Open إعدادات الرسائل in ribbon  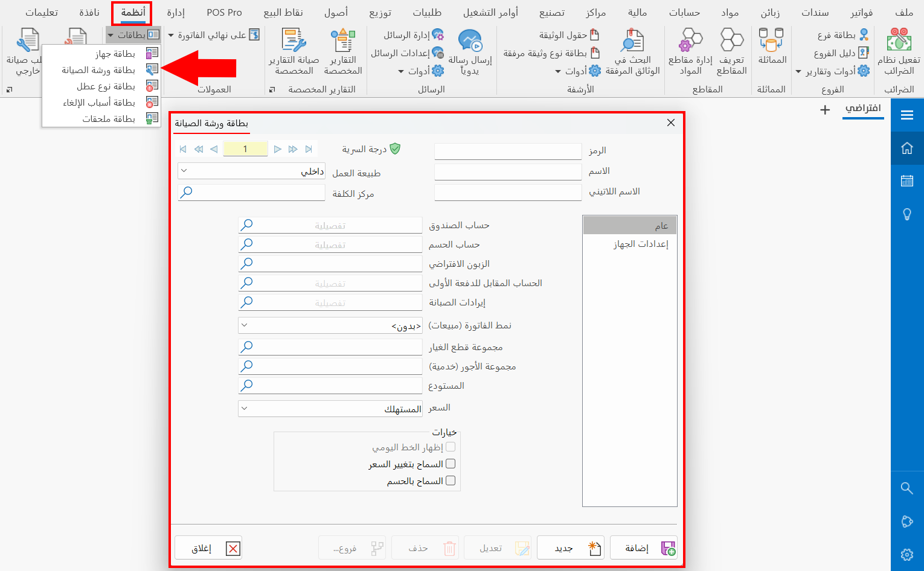pos(408,53)
